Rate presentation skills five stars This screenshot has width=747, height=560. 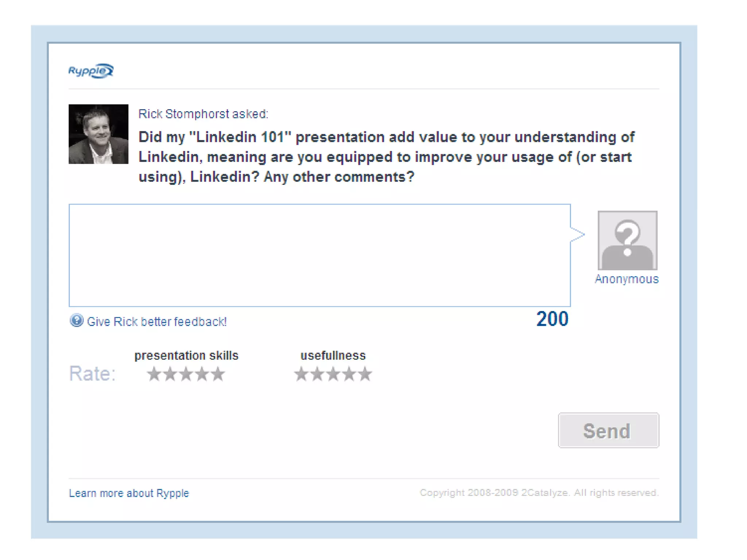click(x=218, y=374)
